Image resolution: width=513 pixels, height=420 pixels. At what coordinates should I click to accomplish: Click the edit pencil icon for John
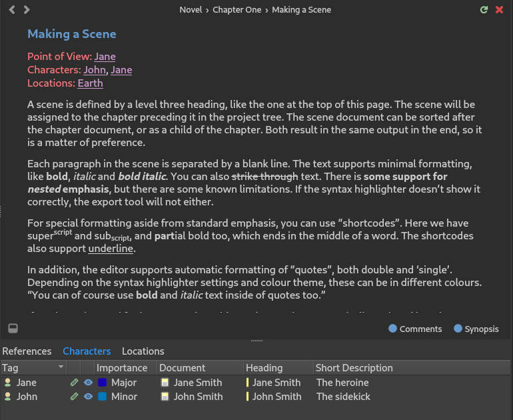click(74, 397)
